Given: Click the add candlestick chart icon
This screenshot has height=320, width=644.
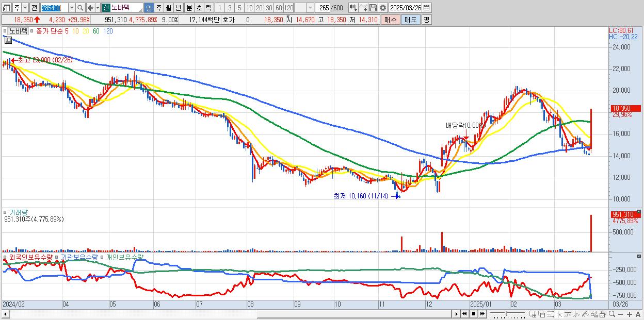Looking at the screenshot, I should pyautogui.click(x=353, y=8).
